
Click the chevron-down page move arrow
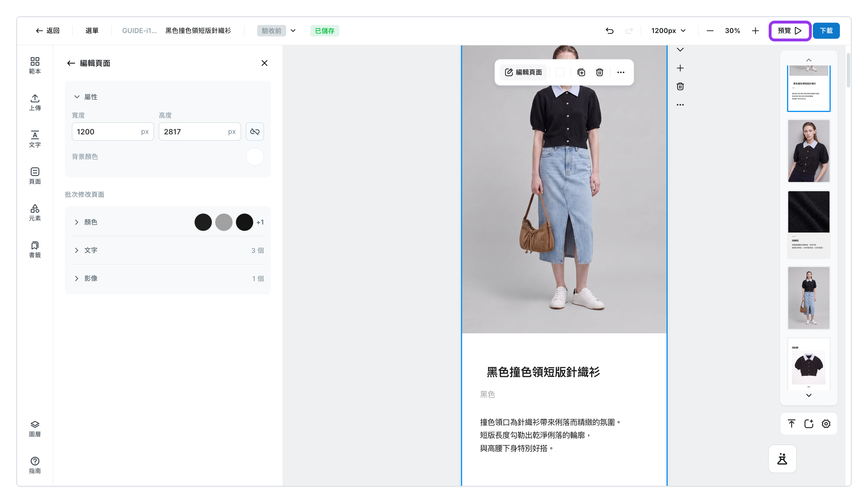pyautogui.click(x=680, y=50)
